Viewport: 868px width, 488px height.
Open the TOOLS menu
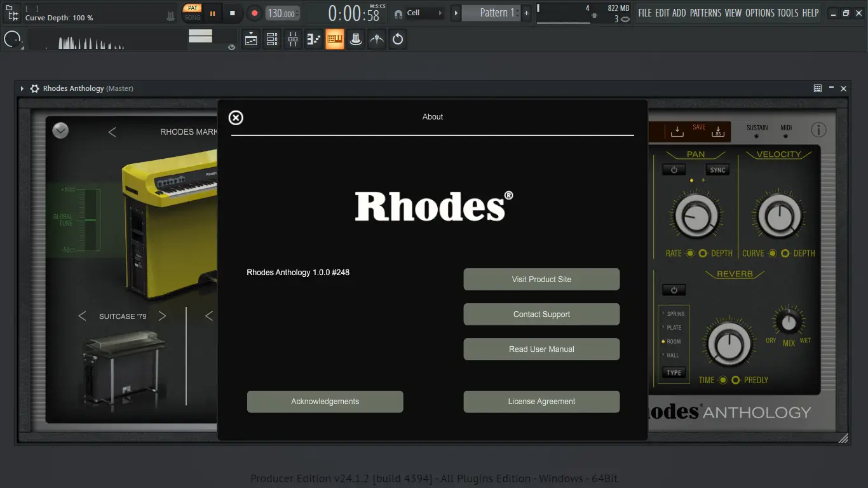coord(787,13)
